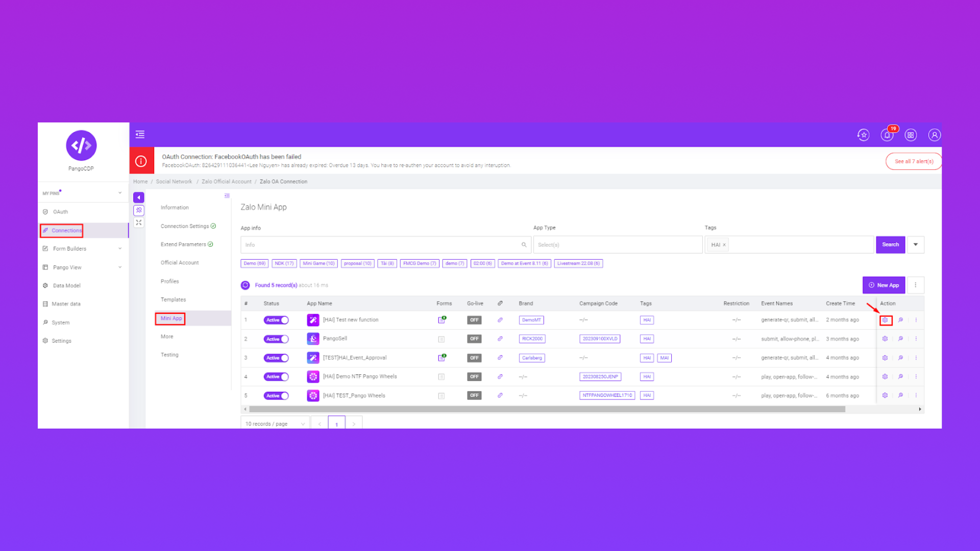Open the user profile icon
The width and height of the screenshot is (980, 551).
click(934, 135)
